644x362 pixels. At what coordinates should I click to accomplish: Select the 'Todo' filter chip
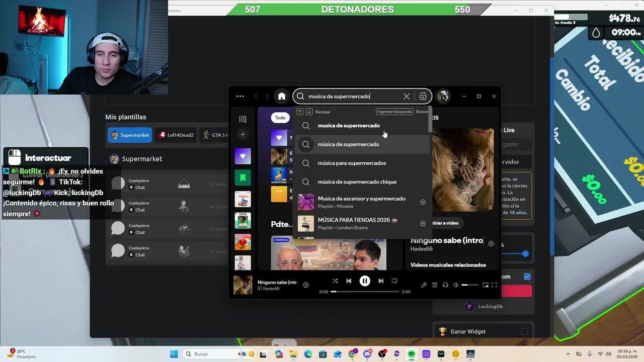coord(280,118)
